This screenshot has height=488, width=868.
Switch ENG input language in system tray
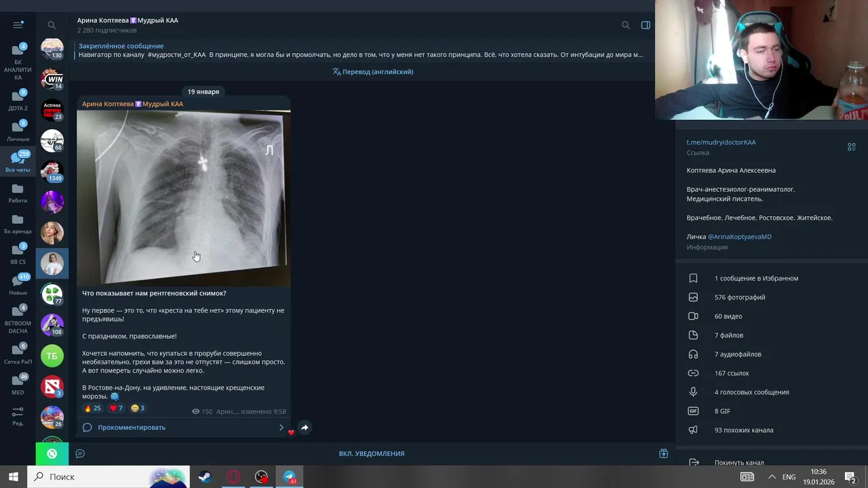click(789, 477)
